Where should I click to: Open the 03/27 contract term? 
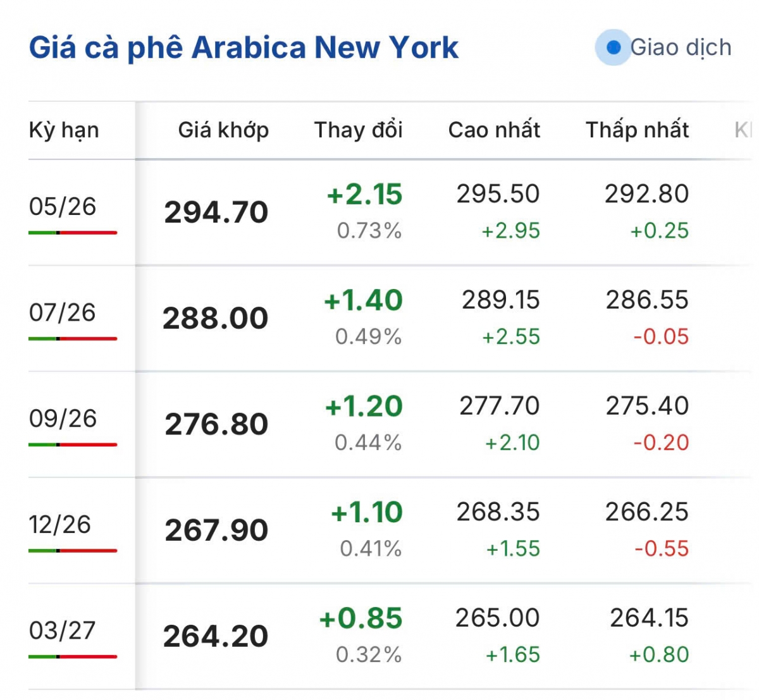[63, 630]
